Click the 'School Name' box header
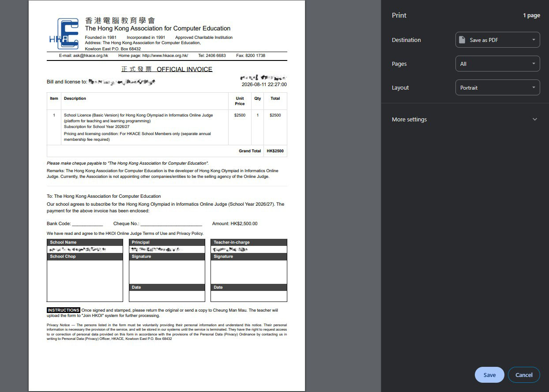Image resolution: width=549 pixels, height=392 pixels. pos(85,242)
